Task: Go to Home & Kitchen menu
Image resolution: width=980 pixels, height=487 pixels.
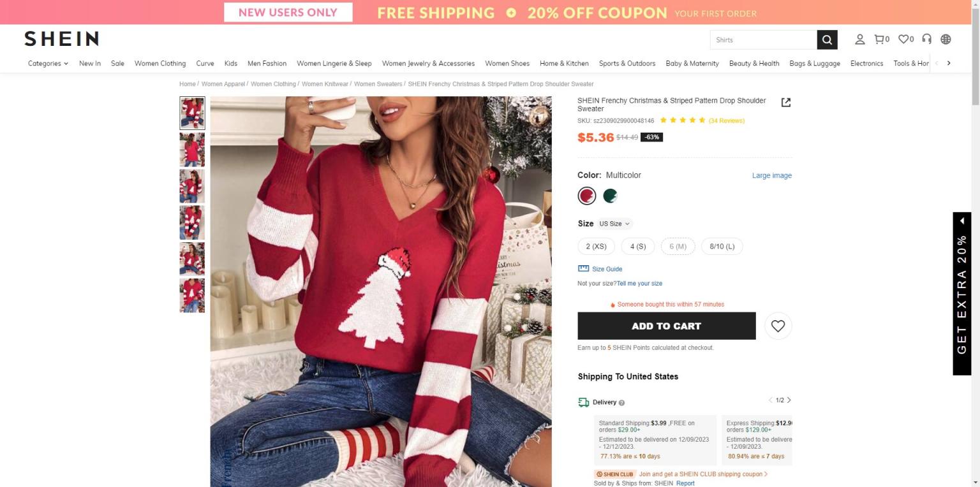Action: 564,63
